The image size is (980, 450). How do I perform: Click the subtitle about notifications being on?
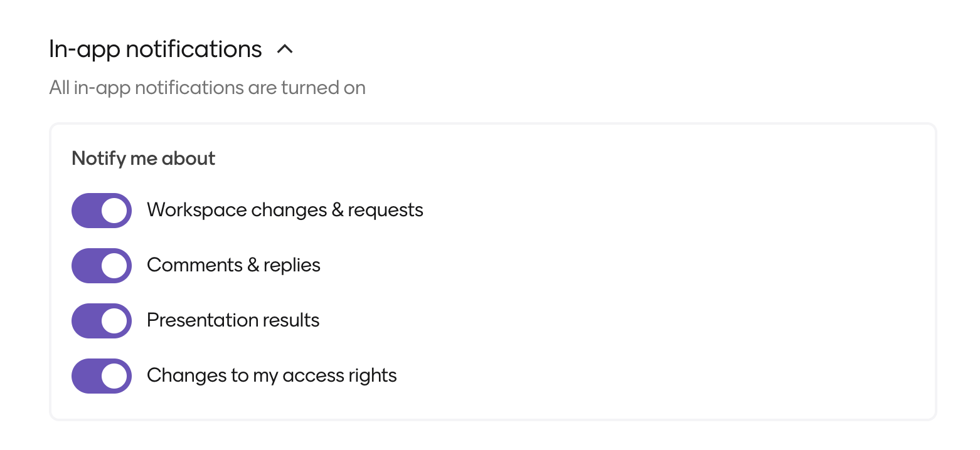207,88
